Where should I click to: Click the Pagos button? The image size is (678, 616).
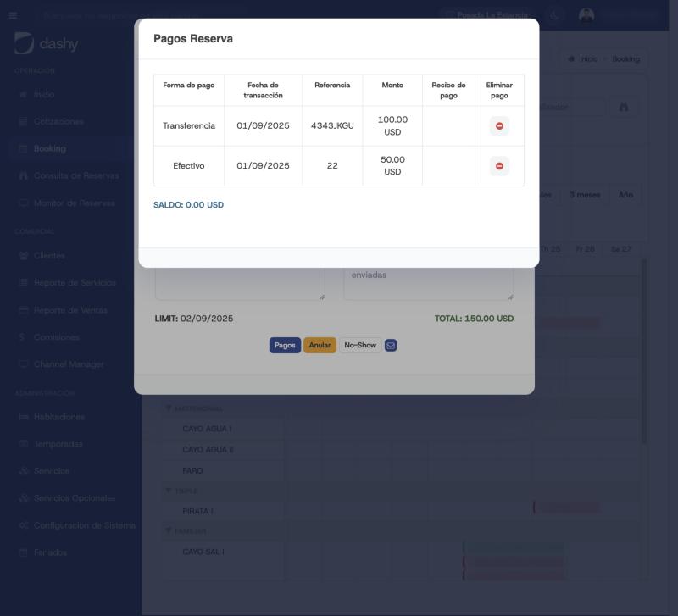click(285, 346)
